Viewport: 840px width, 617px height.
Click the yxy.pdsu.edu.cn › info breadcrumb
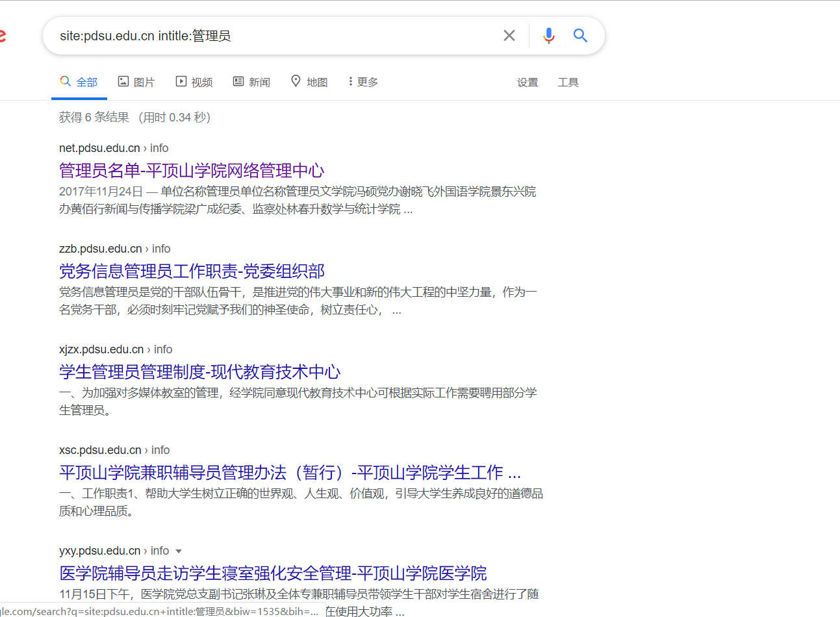[114, 551]
